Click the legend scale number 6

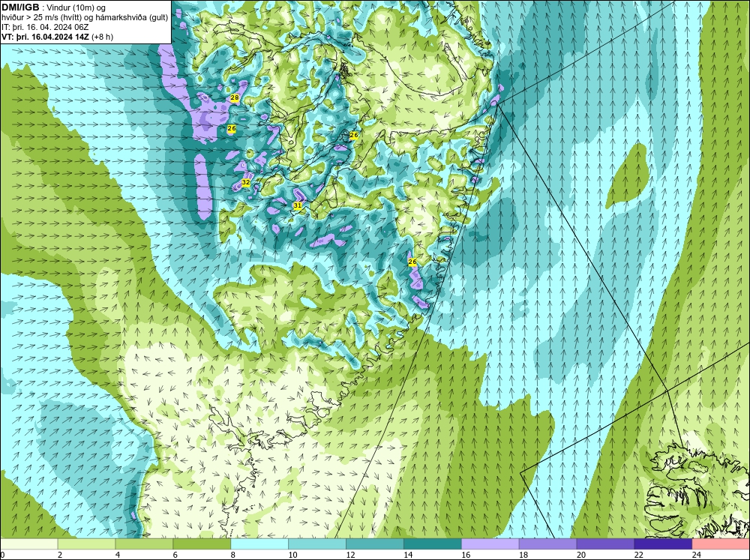point(175,555)
